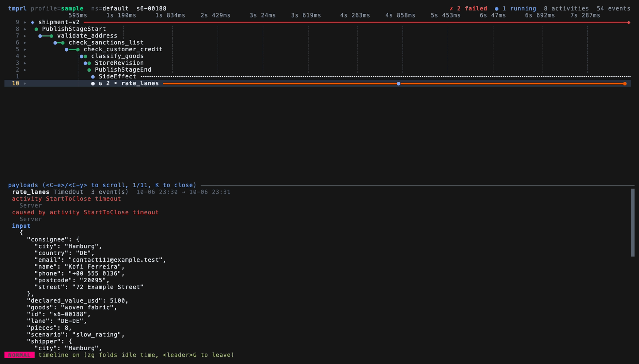The height and width of the screenshot is (364, 639).
Task: Expand the PublishStageEnd row arrow
Action: click(x=25, y=70)
